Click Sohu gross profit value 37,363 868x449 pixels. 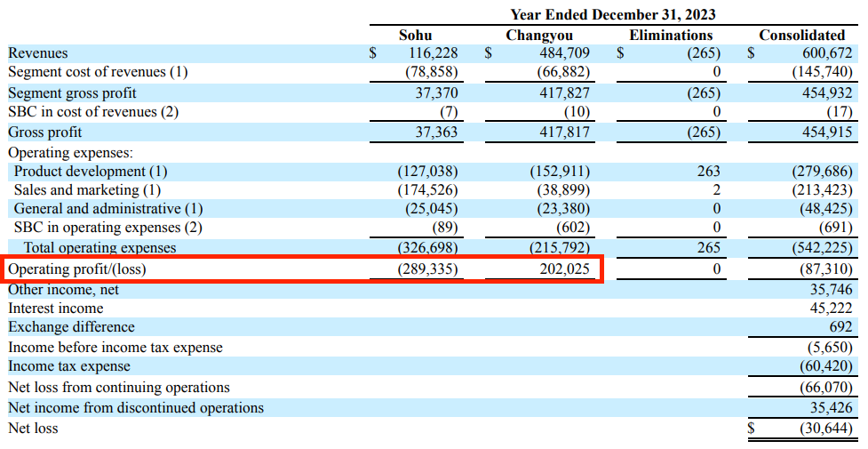click(x=437, y=132)
